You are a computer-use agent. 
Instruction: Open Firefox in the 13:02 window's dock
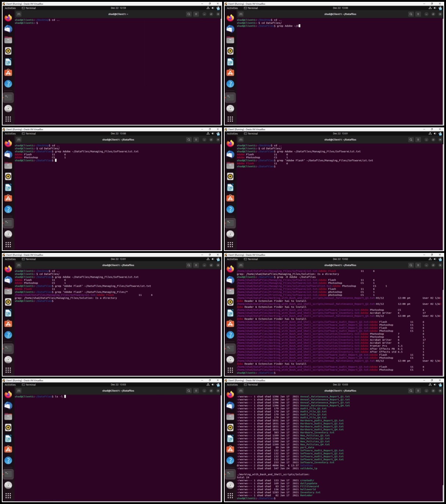pyautogui.click(x=230, y=269)
